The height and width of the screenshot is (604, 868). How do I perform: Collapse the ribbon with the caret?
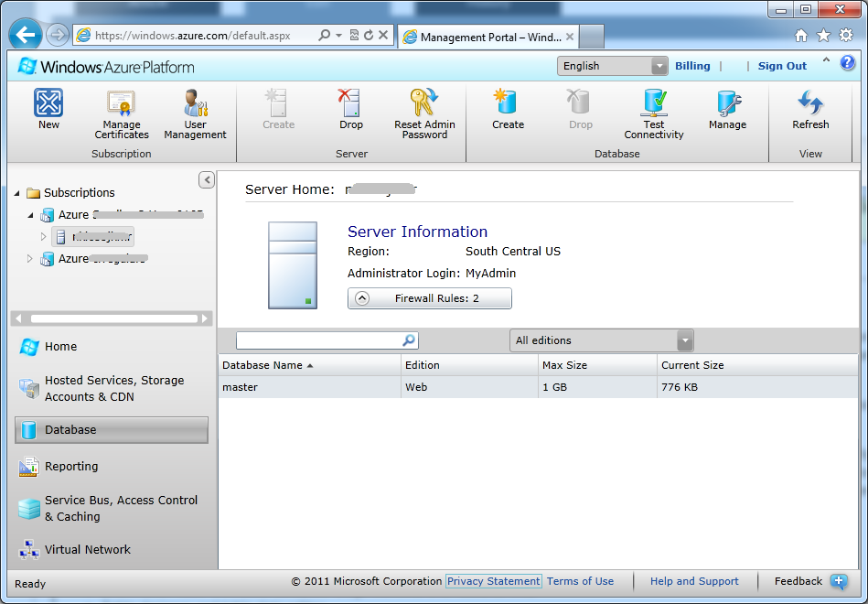click(826, 59)
